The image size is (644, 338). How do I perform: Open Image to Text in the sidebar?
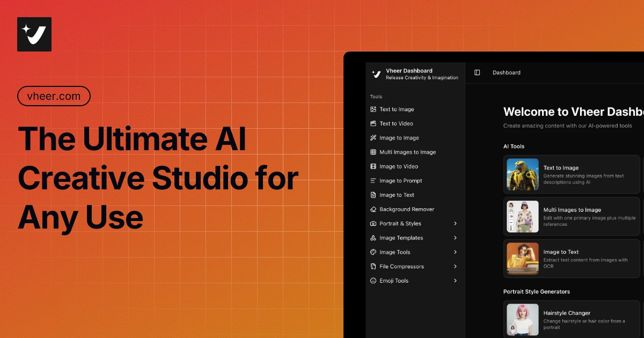(397, 195)
